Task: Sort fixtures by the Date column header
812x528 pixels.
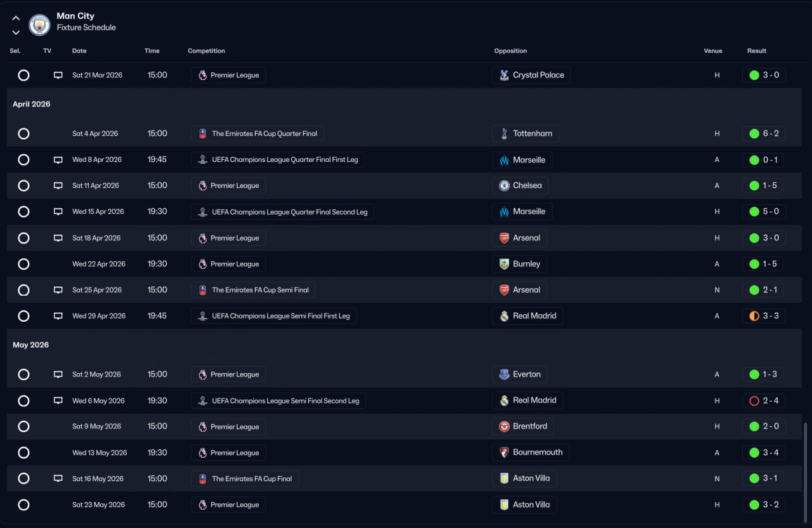Action: point(79,51)
